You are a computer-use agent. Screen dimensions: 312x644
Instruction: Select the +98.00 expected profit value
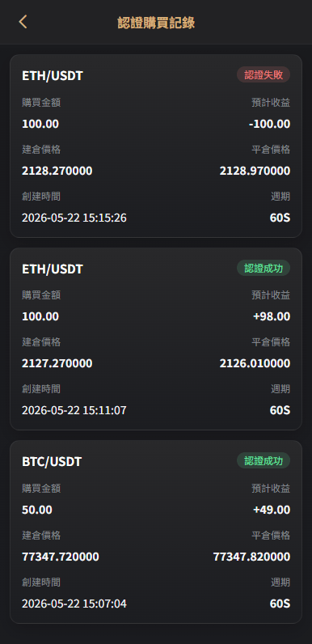pyautogui.click(x=272, y=316)
